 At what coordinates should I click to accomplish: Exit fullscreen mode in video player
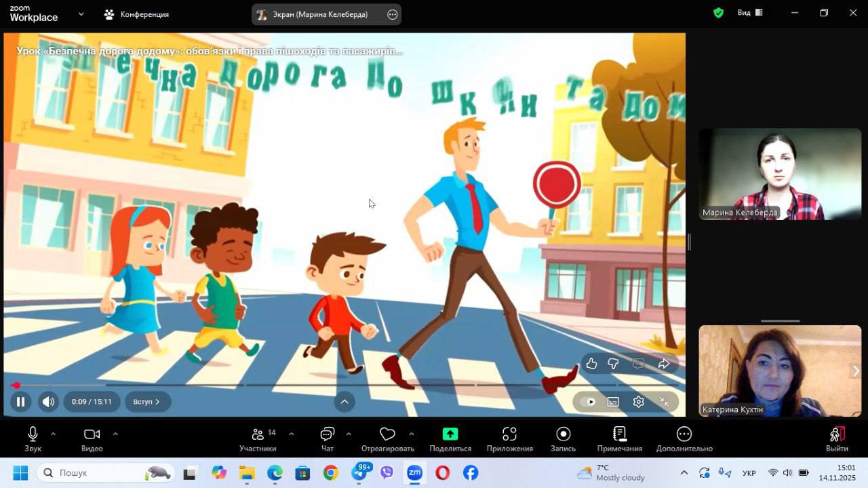click(664, 402)
